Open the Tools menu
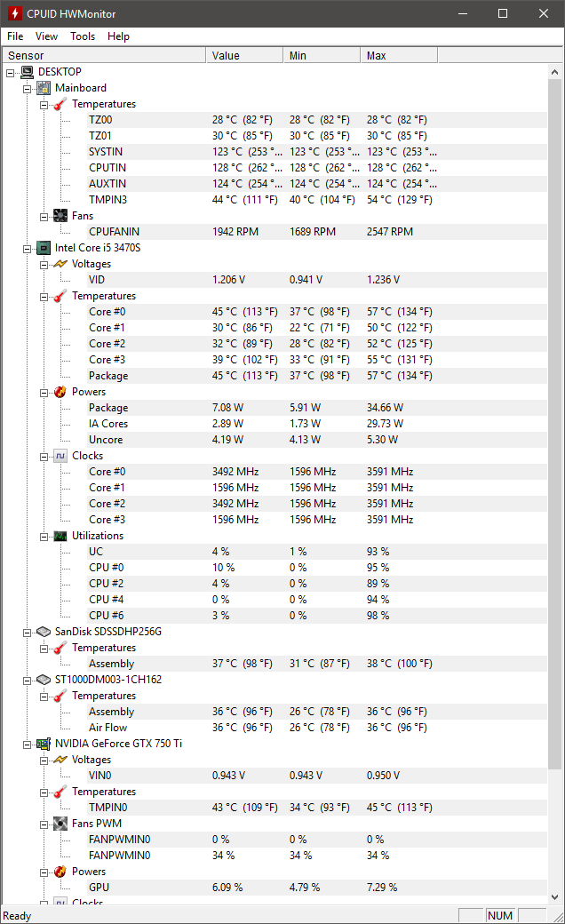This screenshot has width=565, height=924. (x=83, y=36)
